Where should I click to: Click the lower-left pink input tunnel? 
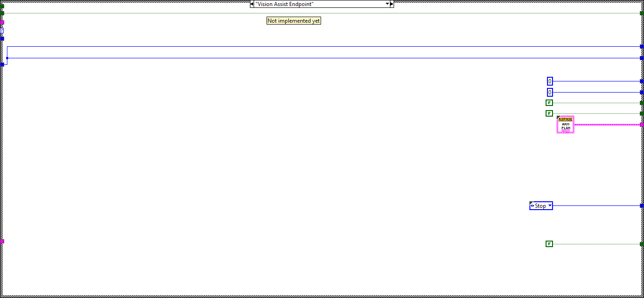(2, 241)
